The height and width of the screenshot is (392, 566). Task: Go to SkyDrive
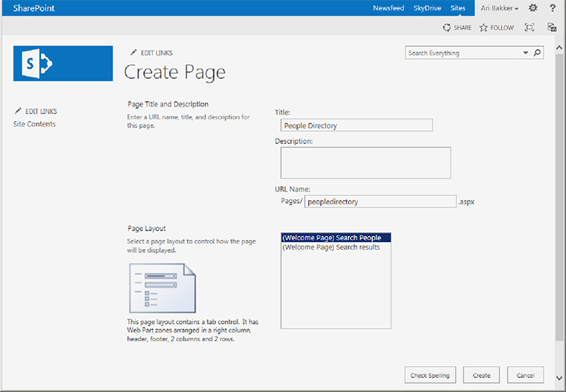(x=427, y=8)
